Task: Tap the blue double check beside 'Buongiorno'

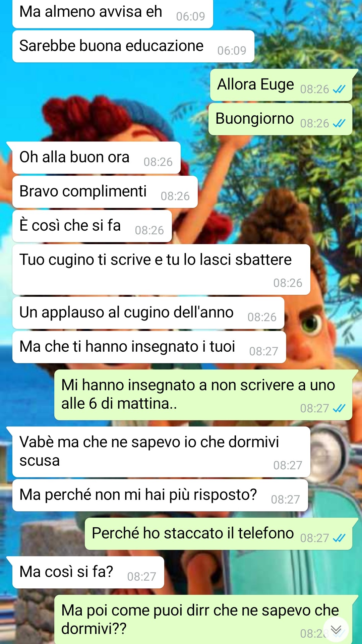Action: (339, 123)
